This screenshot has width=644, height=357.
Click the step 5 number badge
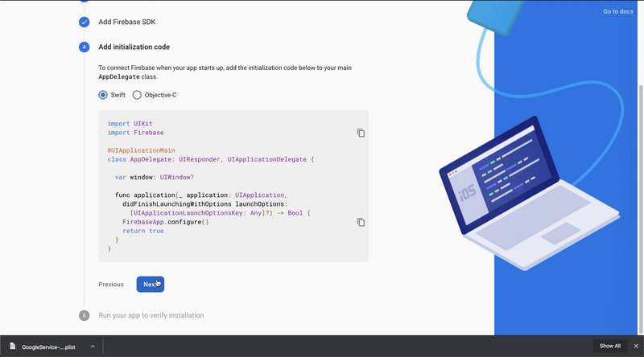pyautogui.click(x=85, y=315)
